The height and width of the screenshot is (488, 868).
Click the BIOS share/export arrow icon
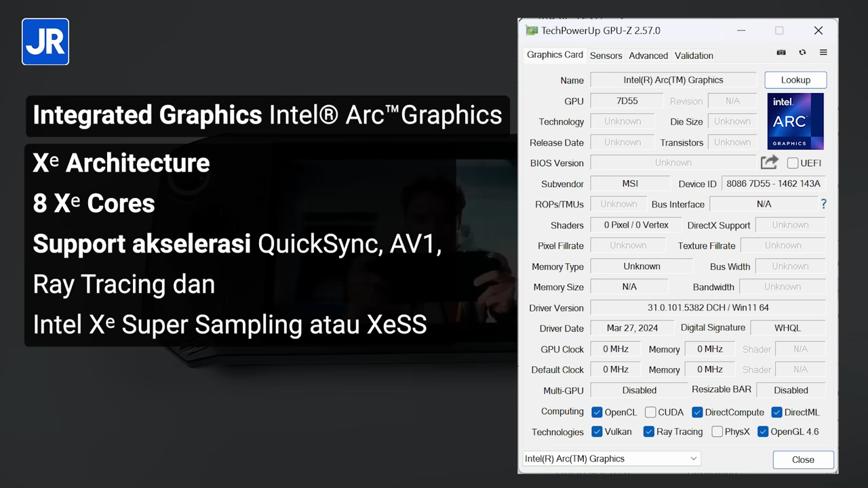(x=769, y=163)
